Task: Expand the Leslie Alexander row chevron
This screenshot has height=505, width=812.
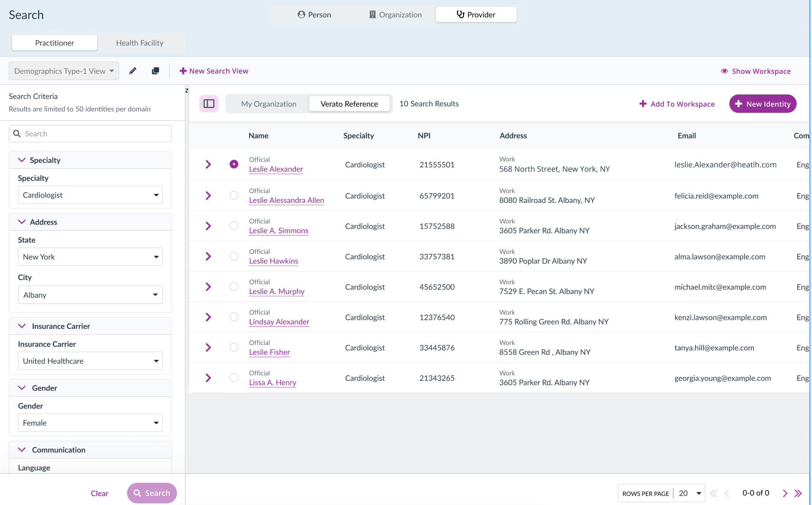Action: (x=208, y=164)
